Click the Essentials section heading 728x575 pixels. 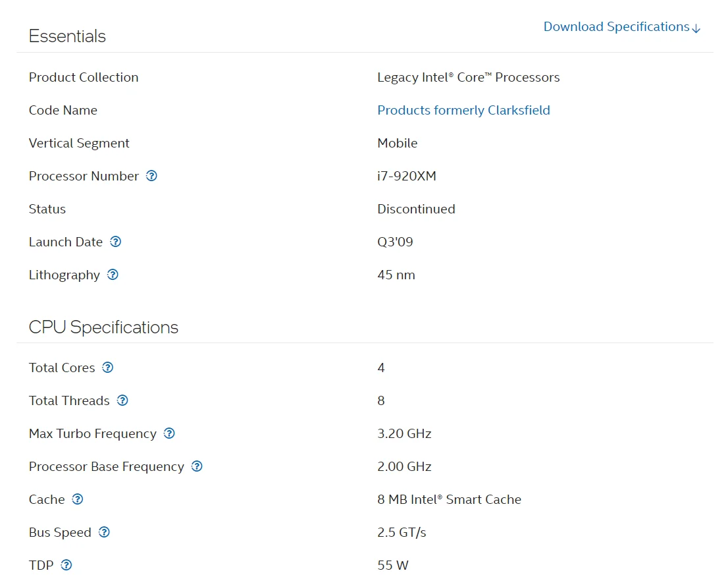[67, 36]
